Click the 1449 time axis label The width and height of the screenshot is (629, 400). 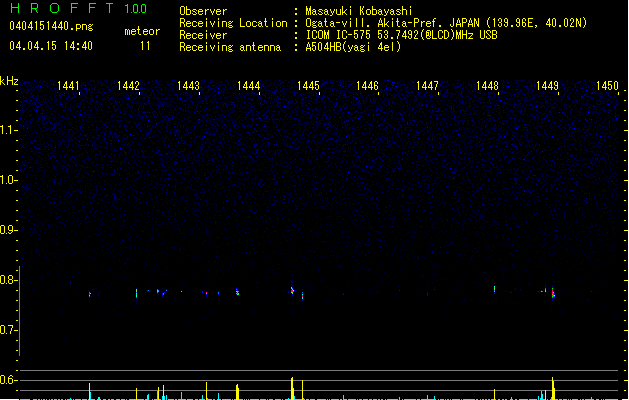pyautogui.click(x=547, y=86)
